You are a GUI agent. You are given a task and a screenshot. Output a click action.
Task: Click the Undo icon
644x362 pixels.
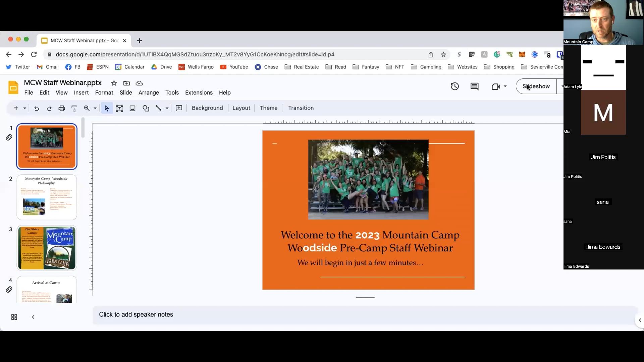tap(36, 108)
